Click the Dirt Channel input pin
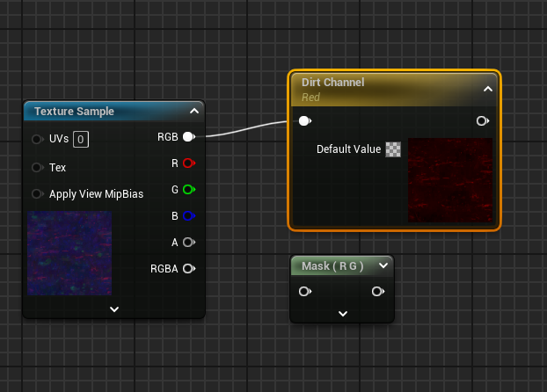 coord(305,121)
